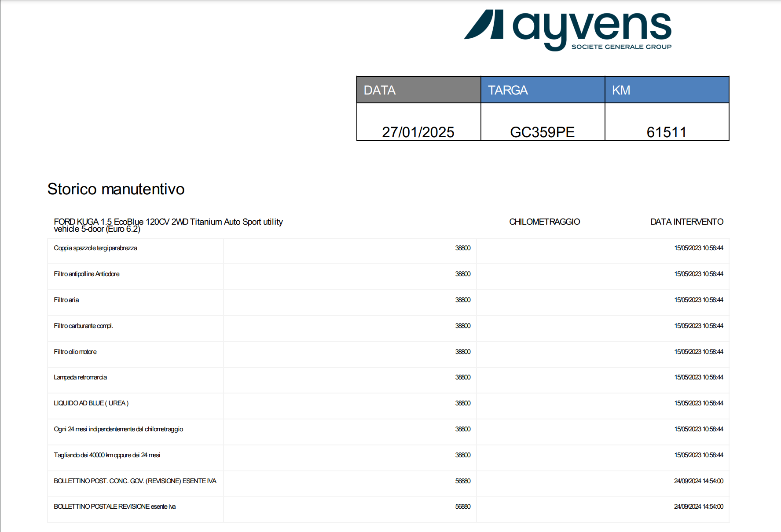Click intervention date in Ogni 24 mesi row

[699, 429]
